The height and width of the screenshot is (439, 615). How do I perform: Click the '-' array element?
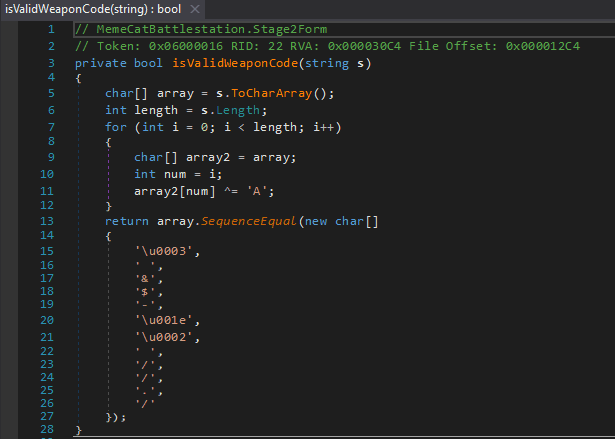tap(146, 304)
